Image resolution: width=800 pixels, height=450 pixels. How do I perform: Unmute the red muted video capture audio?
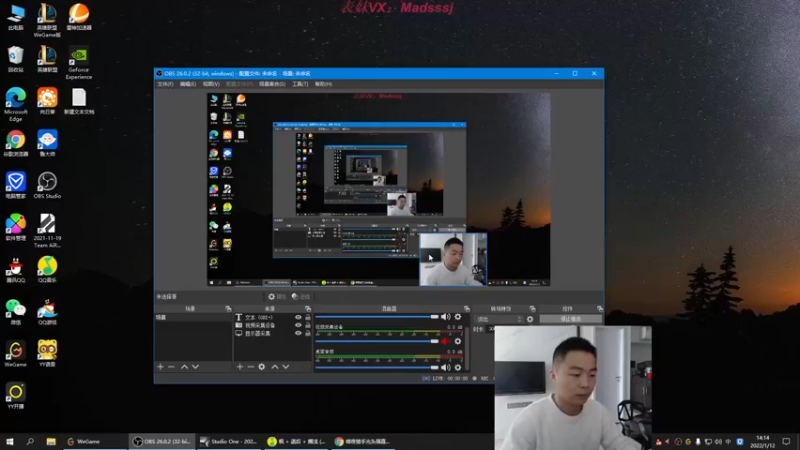445,341
